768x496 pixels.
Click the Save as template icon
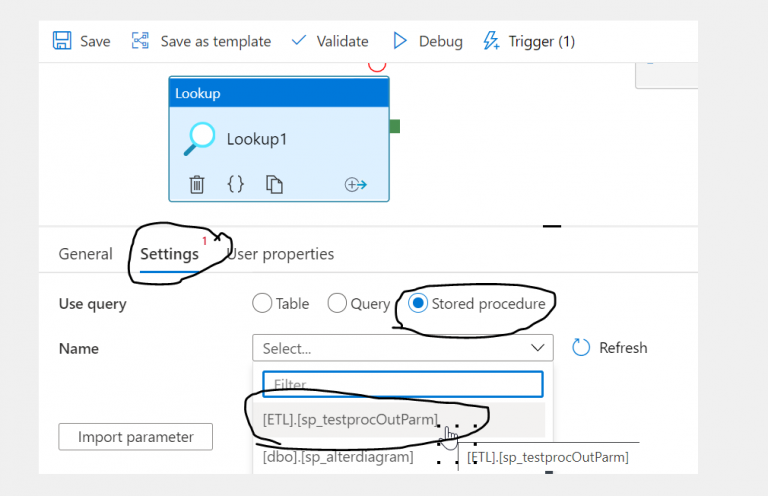pos(141,41)
